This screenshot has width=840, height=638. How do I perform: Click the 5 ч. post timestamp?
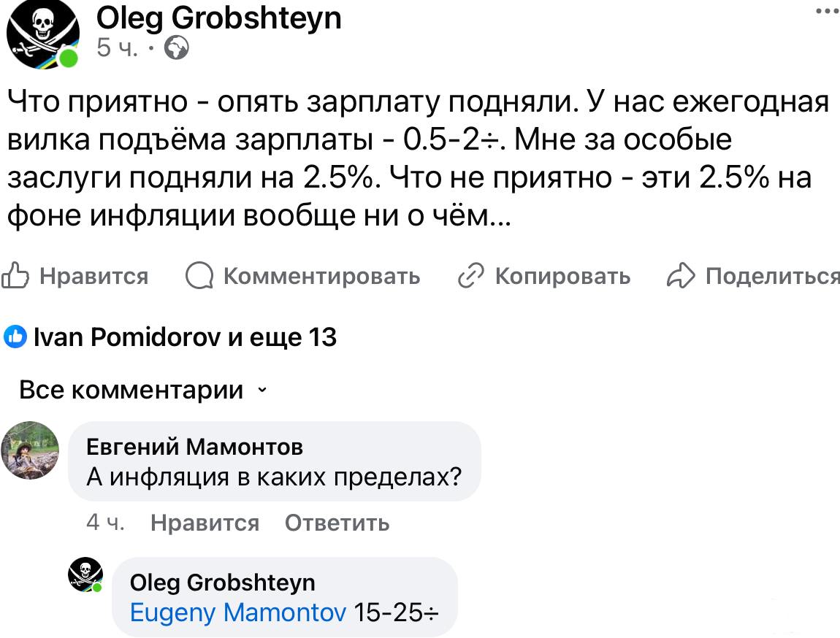click(118, 48)
